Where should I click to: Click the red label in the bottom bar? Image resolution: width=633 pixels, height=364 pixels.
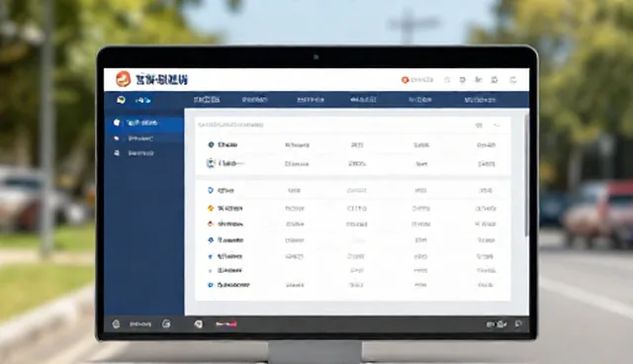[x=226, y=324]
